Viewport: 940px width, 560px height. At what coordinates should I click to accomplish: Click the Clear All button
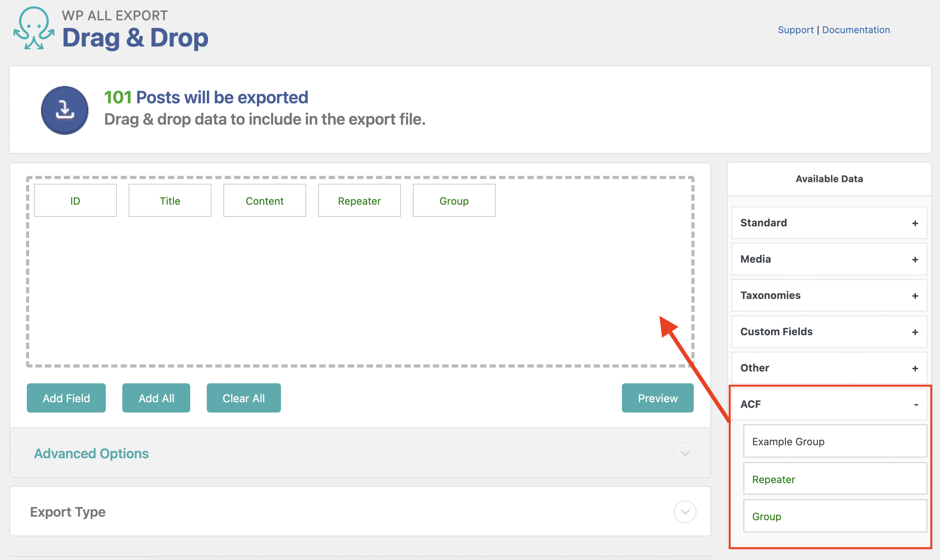point(243,398)
